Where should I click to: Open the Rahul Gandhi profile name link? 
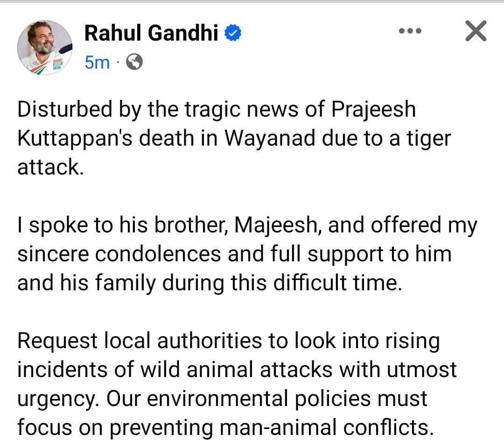tap(151, 33)
